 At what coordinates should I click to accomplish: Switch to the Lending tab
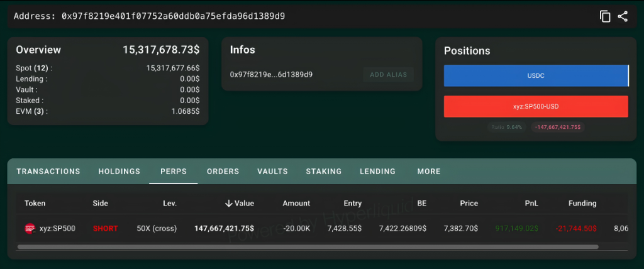tap(377, 171)
